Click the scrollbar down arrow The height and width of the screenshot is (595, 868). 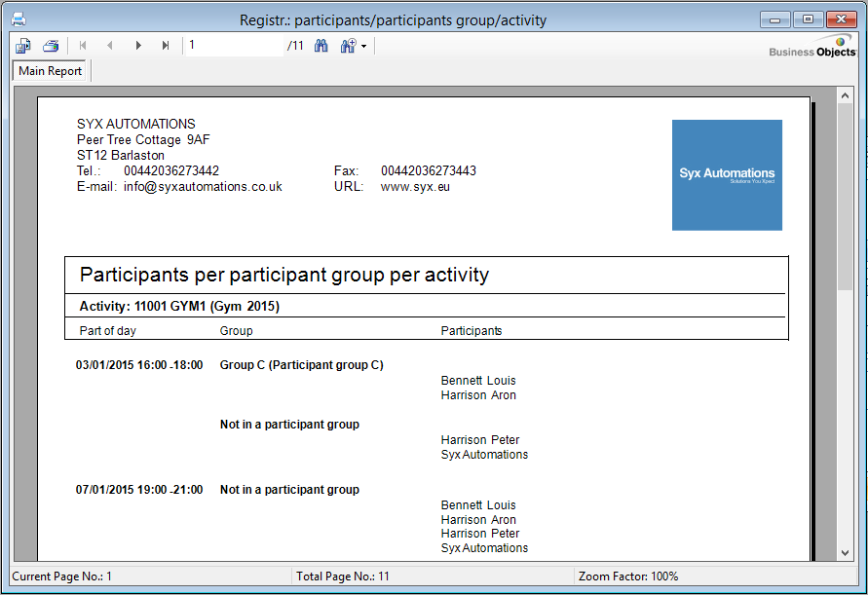pos(845,553)
